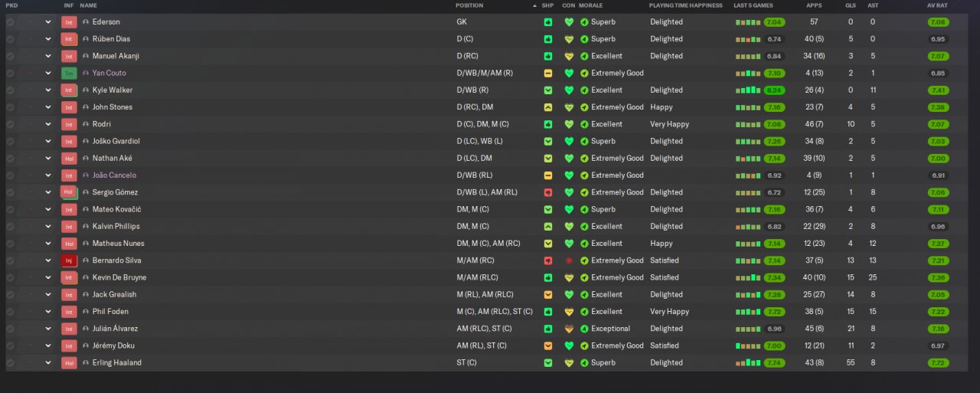Click the person icon beside Rodri's name
This screenshot has height=393, width=980.
tap(86, 124)
